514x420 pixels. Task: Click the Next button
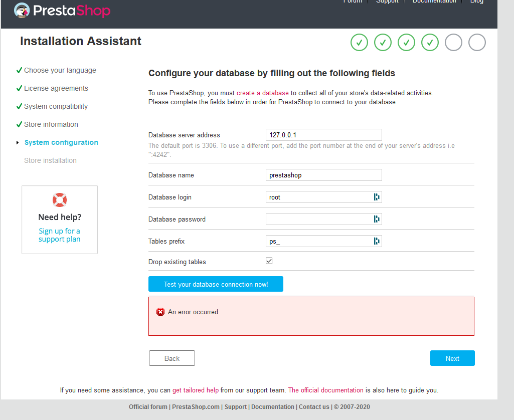pyautogui.click(x=452, y=358)
